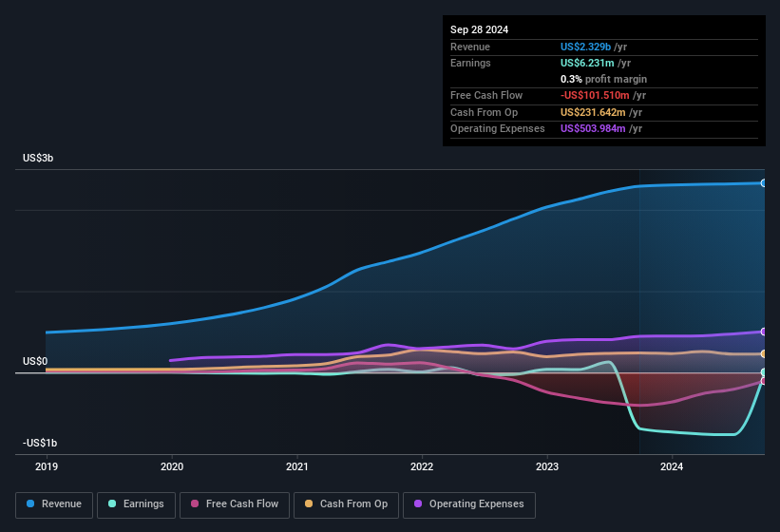Select Operating Expenses endpoint marker

pos(764,332)
